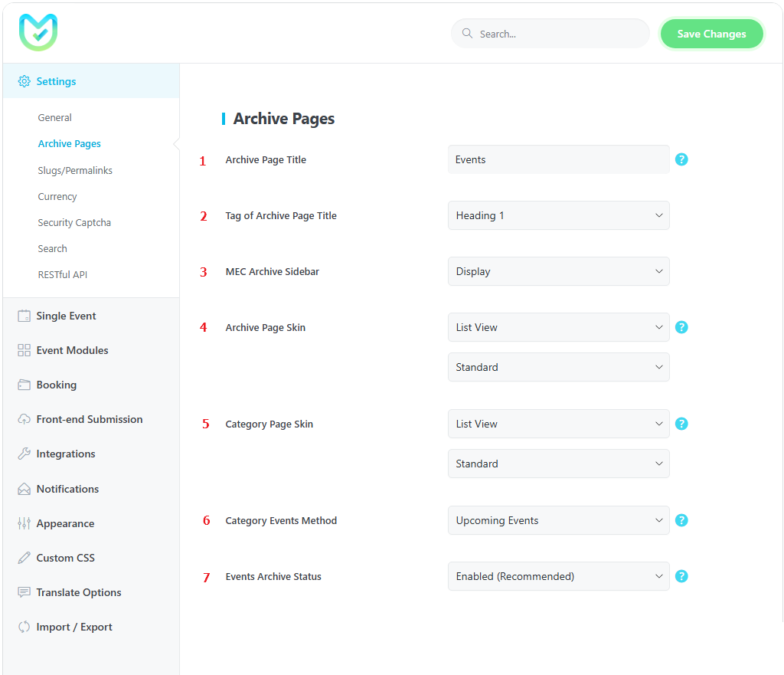This screenshot has height=675, width=784.
Task: Open the Tag of Archive Page Title dropdown
Action: pos(558,215)
